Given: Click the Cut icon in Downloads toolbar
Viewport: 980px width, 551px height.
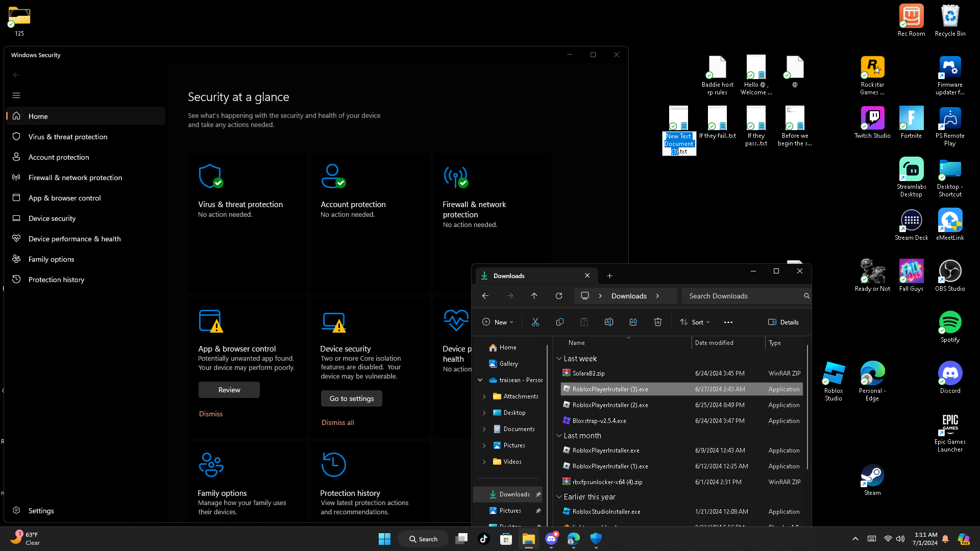Looking at the screenshot, I should pos(535,322).
